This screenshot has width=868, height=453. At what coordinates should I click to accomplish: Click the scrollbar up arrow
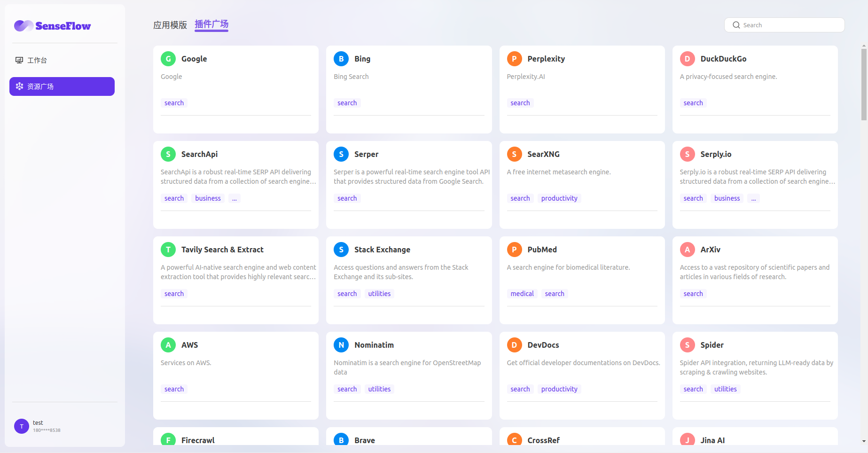[864, 46]
